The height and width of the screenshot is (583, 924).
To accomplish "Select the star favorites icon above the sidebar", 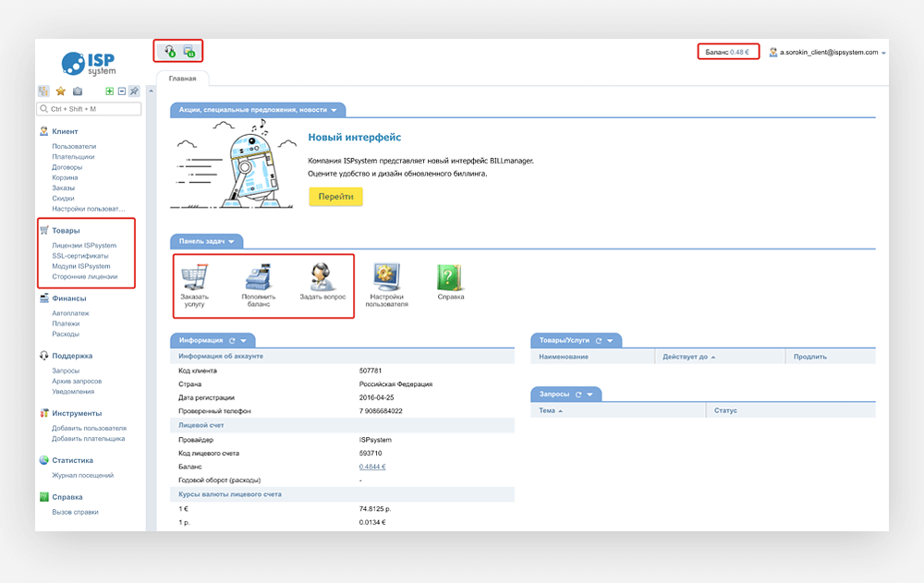I will click(x=61, y=91).
